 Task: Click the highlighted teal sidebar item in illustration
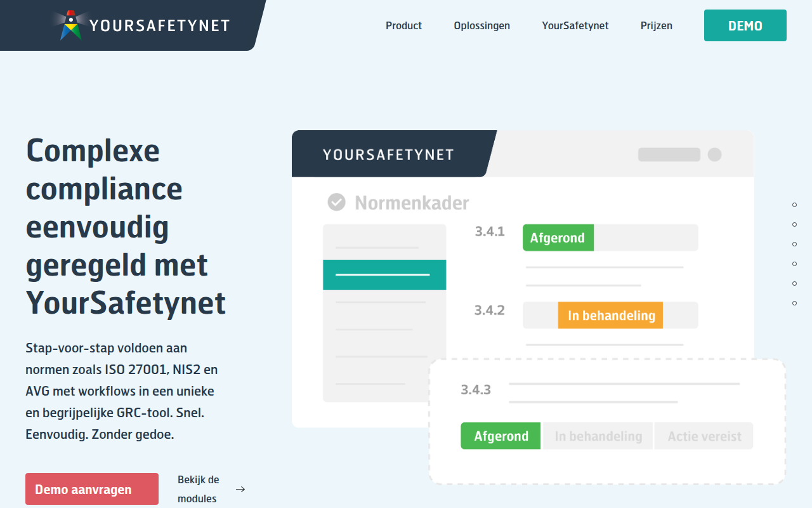[x=384, y=274]
